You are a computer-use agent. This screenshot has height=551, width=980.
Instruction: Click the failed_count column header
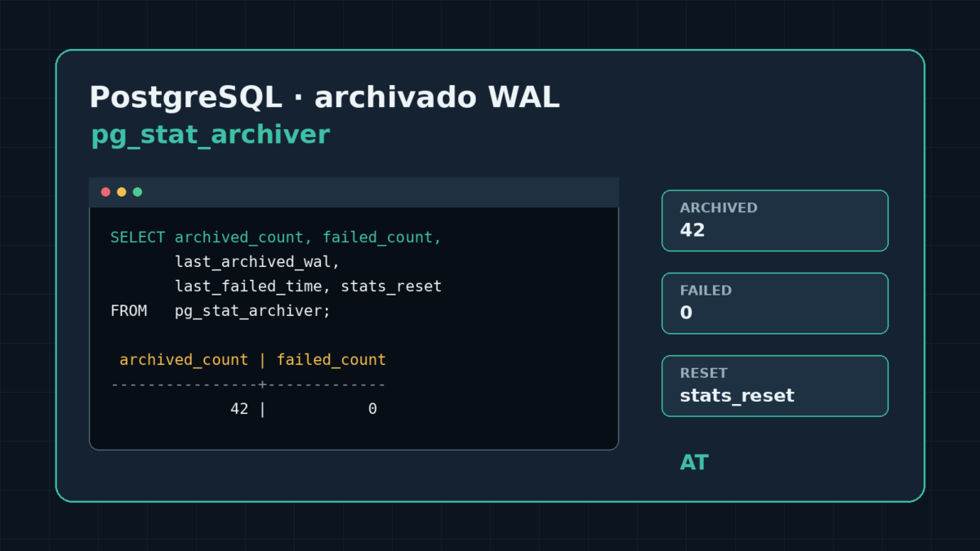point(331,360)
